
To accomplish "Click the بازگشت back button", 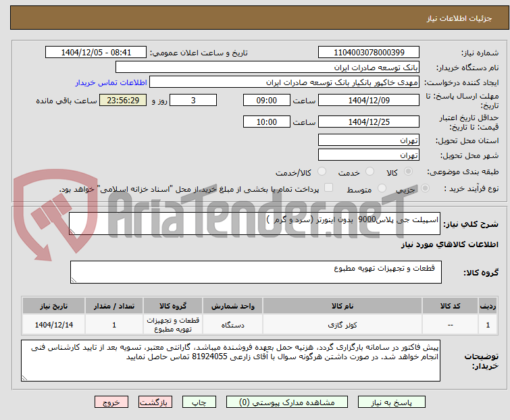I will point(155,402).
